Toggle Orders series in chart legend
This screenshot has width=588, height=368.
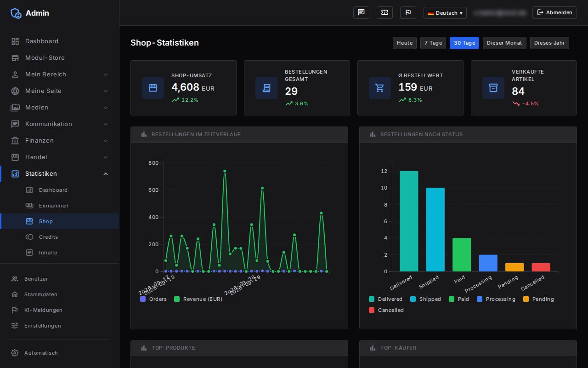pos(153,299)
